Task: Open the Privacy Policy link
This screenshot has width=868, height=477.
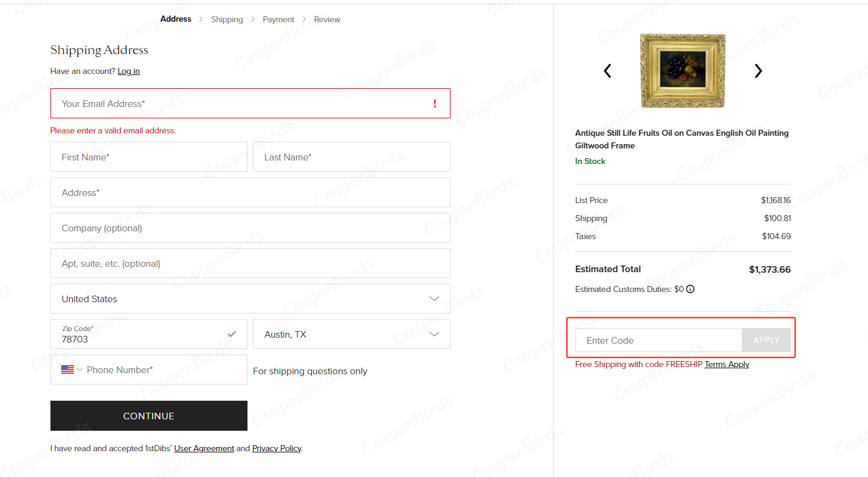Action: click(276, 448)
